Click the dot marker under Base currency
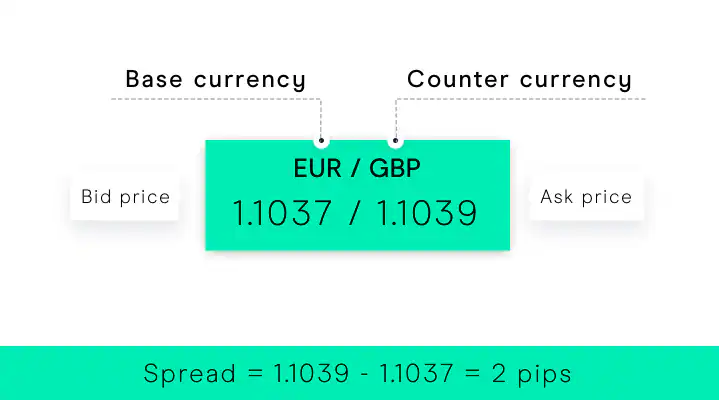Image resolution: width=719 pixels, height=400 pixels. (x=322, y=141)
